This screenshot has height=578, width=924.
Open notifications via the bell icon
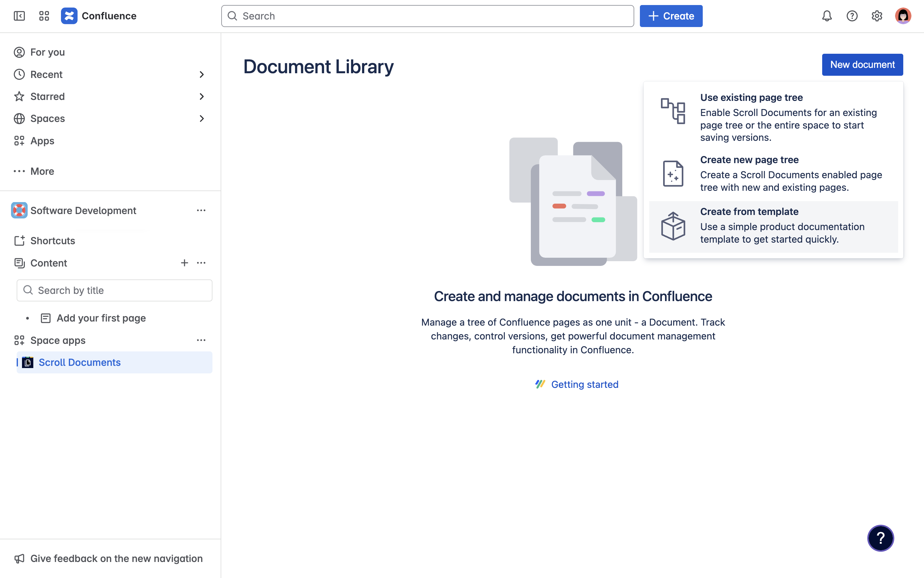[x=827, y=16]
